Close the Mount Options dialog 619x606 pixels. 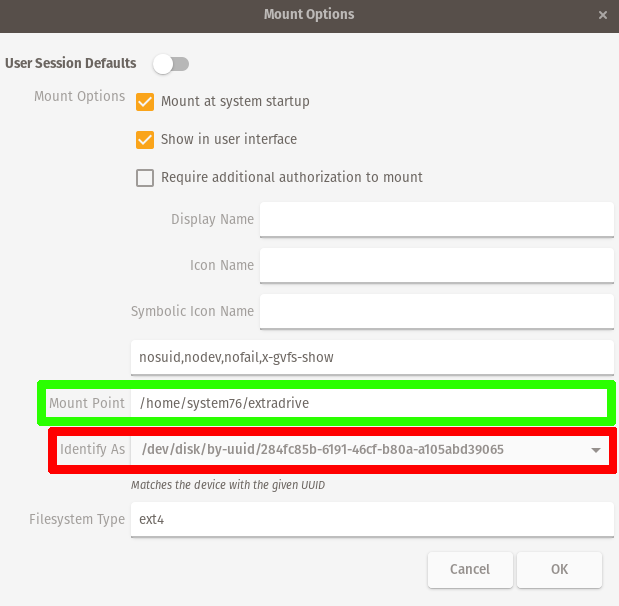pos(602,16)
